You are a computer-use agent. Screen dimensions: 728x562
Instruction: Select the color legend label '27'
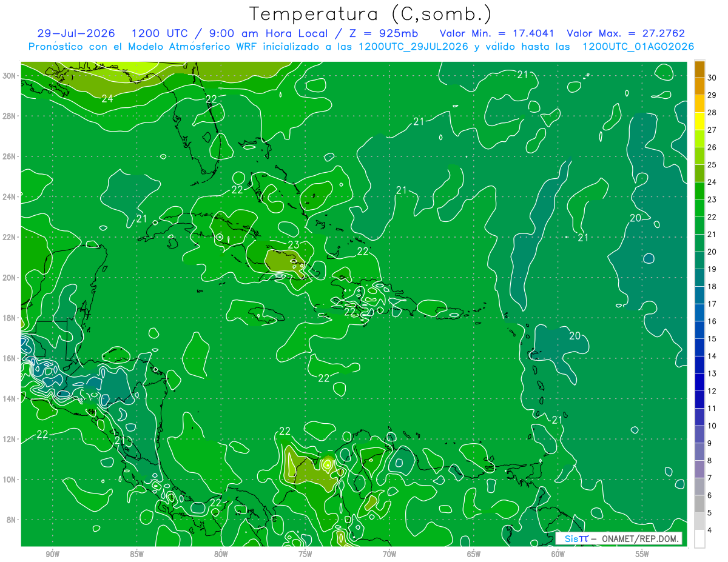coord(712,130)
